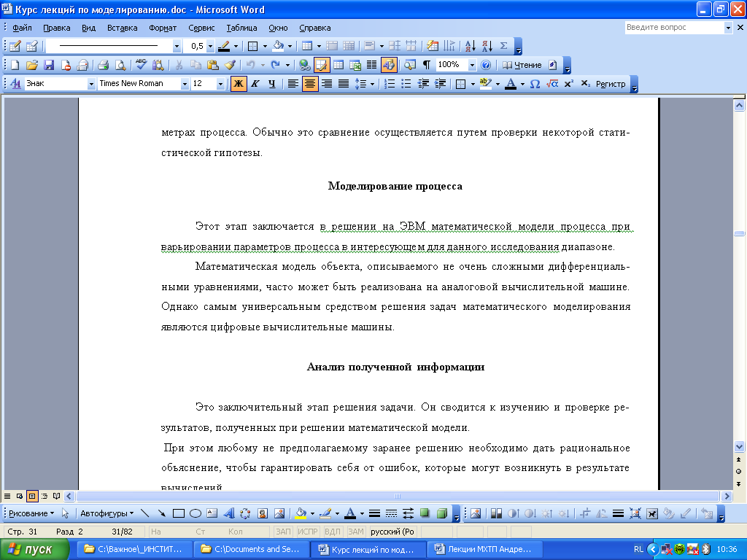Switch to C:\Важное\_ИНСТИТ taskbar folder
The width and height of the screenshot is (747, 560).
[134, 549]
